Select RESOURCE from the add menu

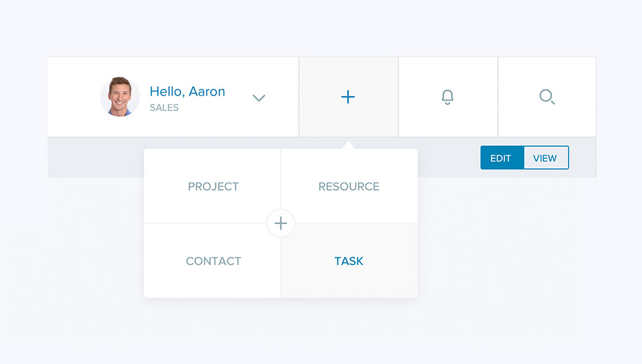(349, 187)
